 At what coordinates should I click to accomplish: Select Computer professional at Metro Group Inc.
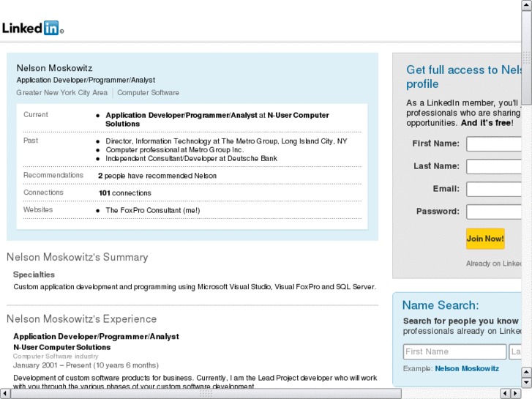(x=175, y=150)
